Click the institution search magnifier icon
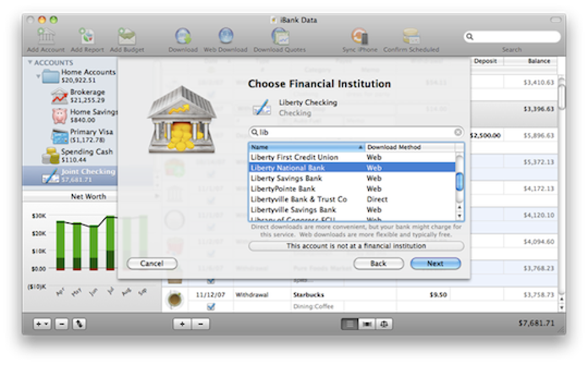The image size is (588, 365). [255, 132]
